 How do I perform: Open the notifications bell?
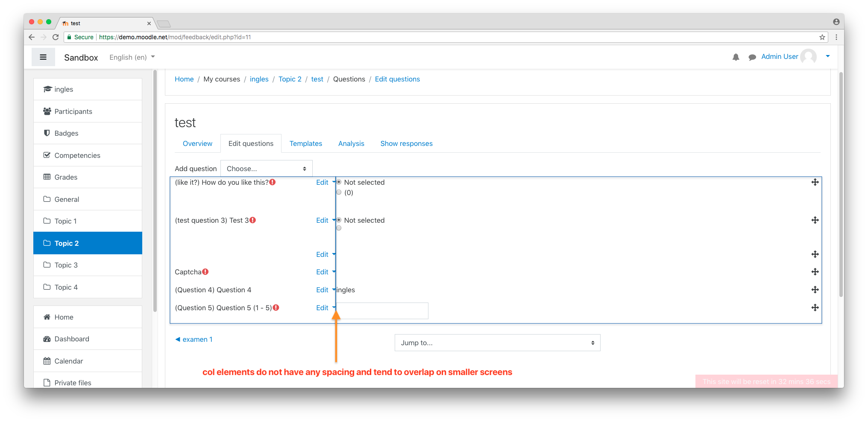736,57
